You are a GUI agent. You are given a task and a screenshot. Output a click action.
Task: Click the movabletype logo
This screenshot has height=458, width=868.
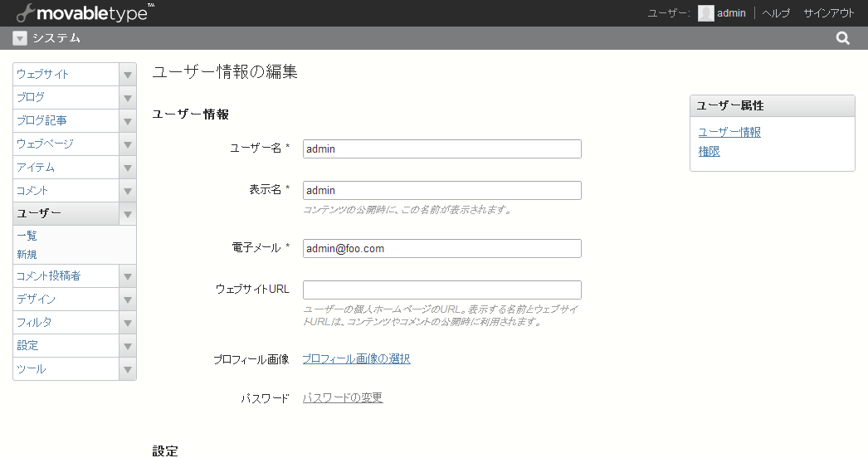pyautogui.click(x=85, y=12)
